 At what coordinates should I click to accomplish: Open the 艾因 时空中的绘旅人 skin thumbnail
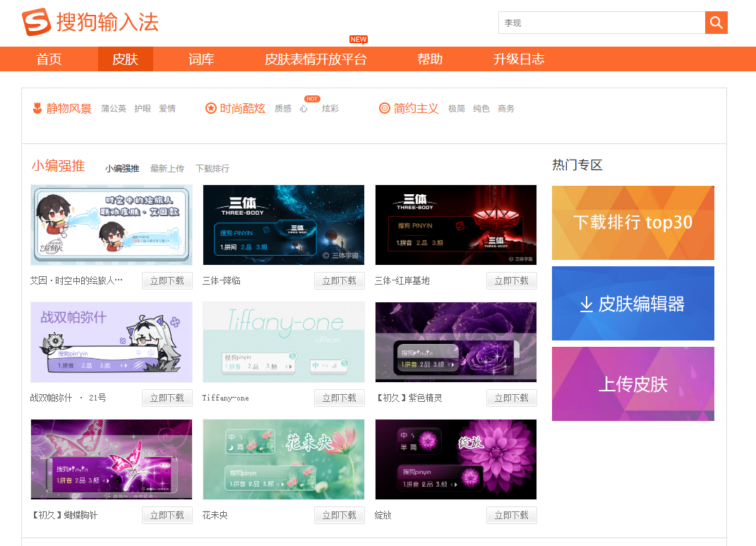coord(112,225)
